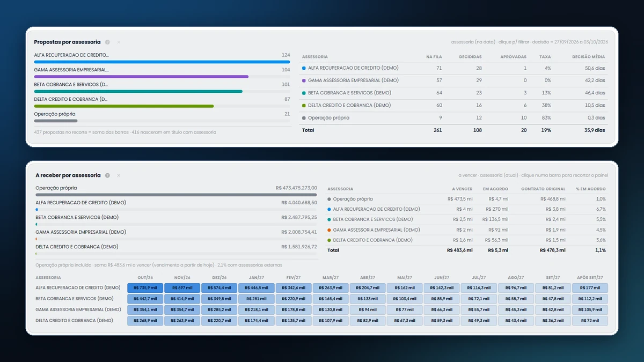Image resolution: width=644 pixels, height=362 pixels.
Task: Clear filter X next to A receber por assessoria
Action: [119, 175]
